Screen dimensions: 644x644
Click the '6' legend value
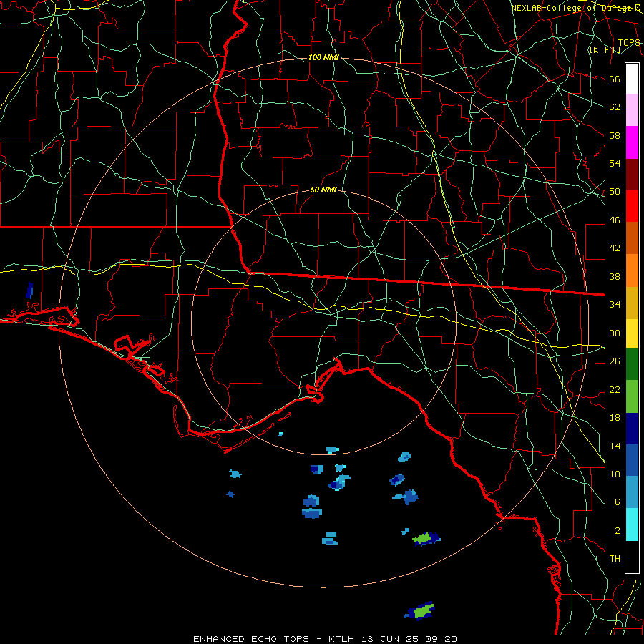click(618, 502)
